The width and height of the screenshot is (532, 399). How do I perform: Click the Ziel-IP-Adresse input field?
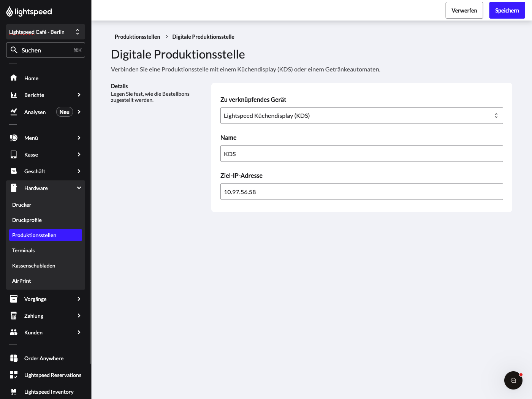[362, 192]
